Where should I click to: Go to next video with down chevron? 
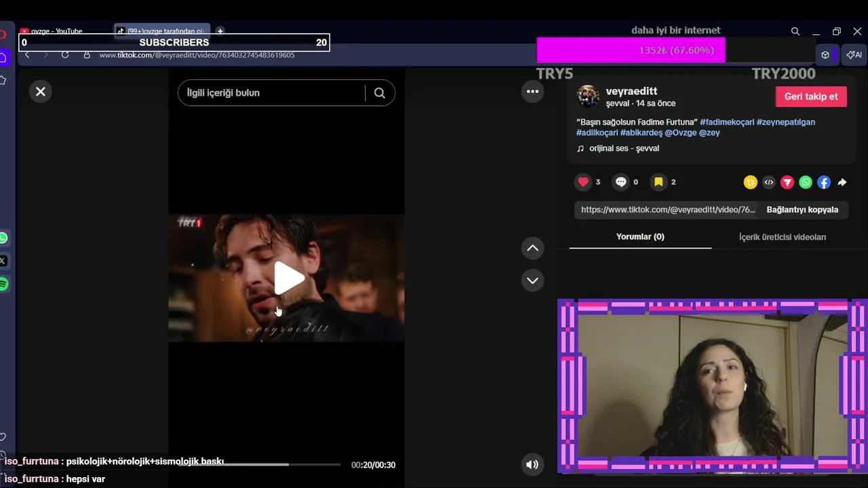click(533, 281)
